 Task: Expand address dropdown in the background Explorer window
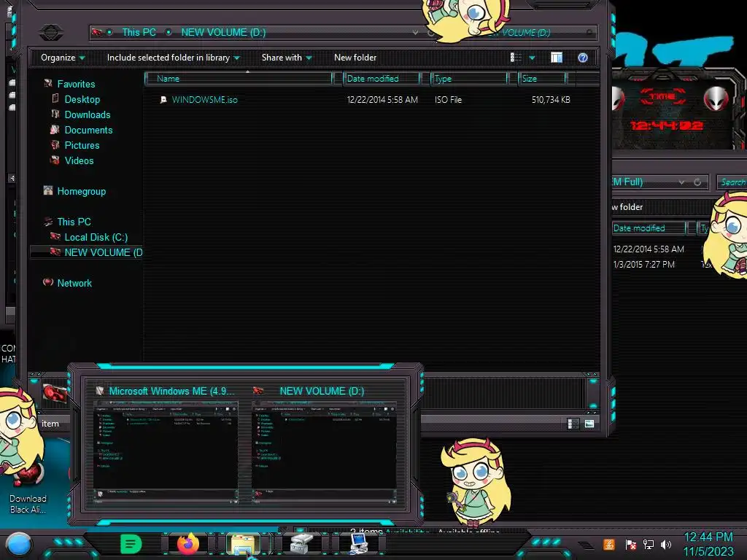pos(682,182)
